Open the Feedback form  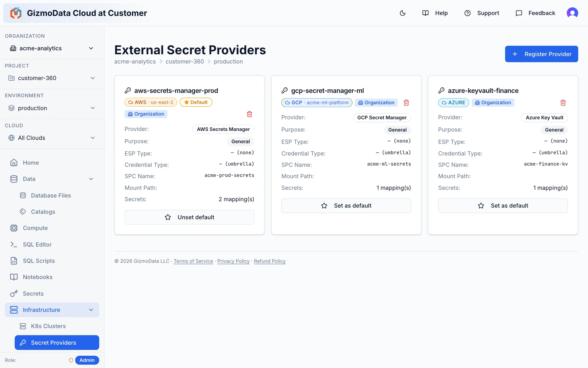535,13
